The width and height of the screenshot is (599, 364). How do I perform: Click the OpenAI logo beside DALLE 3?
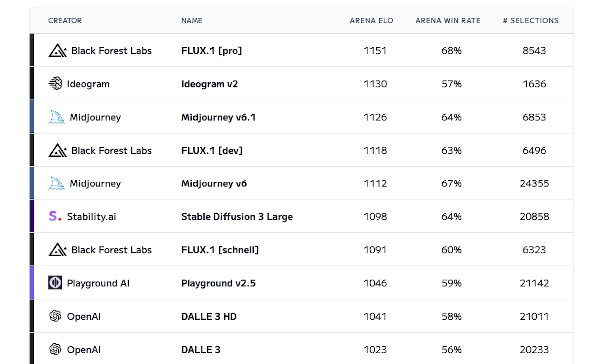[55, 349]
